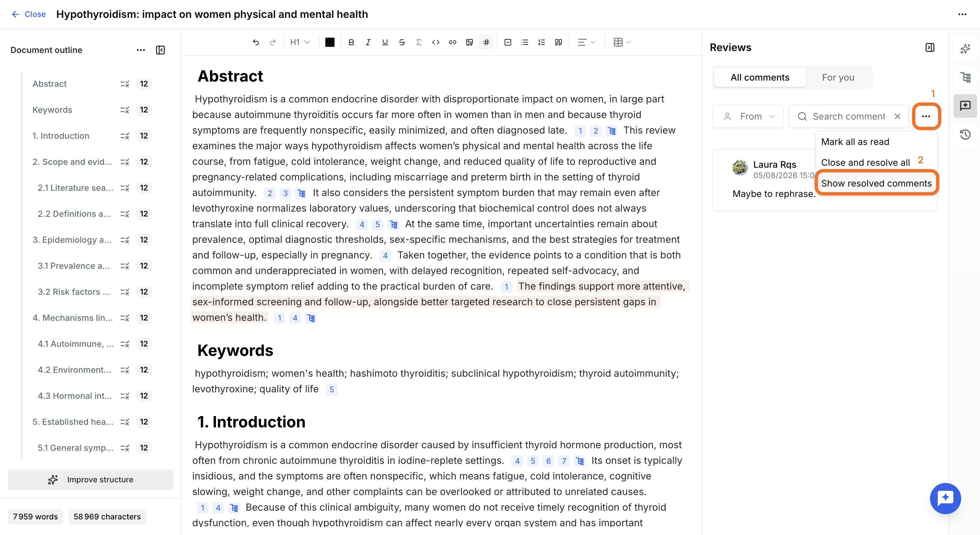Toggle bold formatting
980x535 pixels.
(x=351, y=42)
